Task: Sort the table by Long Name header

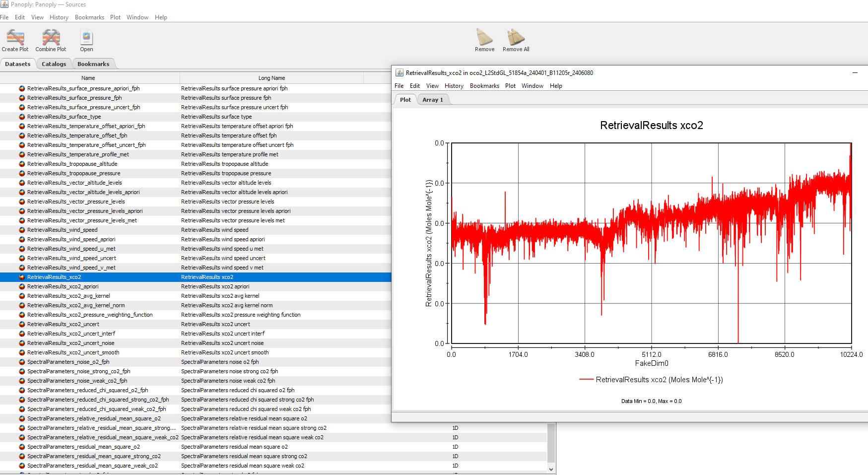Action: tap(271, 78)
